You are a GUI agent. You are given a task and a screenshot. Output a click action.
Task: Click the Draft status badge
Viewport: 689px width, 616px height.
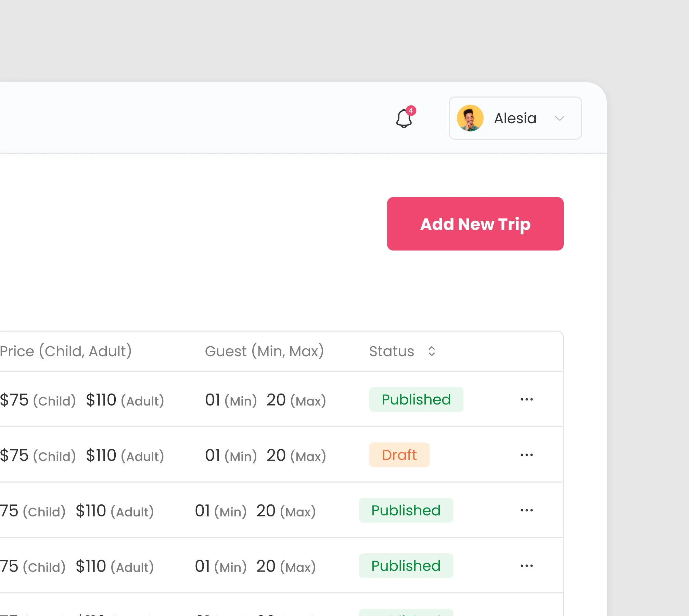399,455
